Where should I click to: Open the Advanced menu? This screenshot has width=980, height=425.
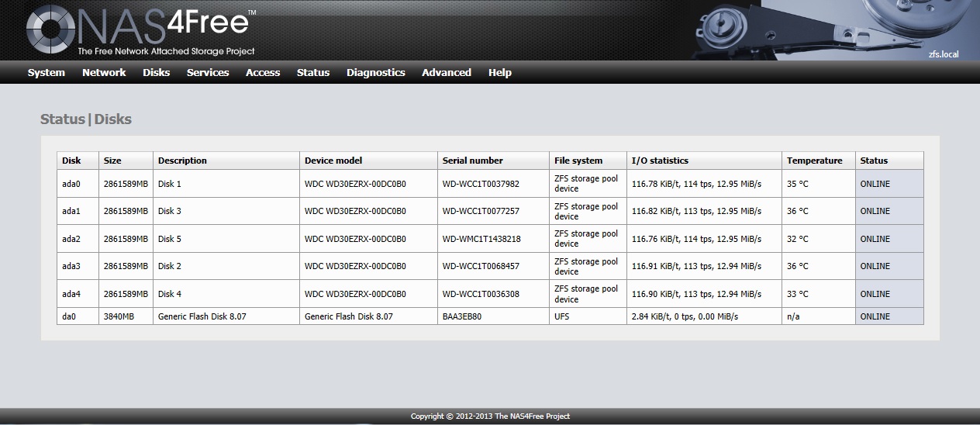coord(447,72)
